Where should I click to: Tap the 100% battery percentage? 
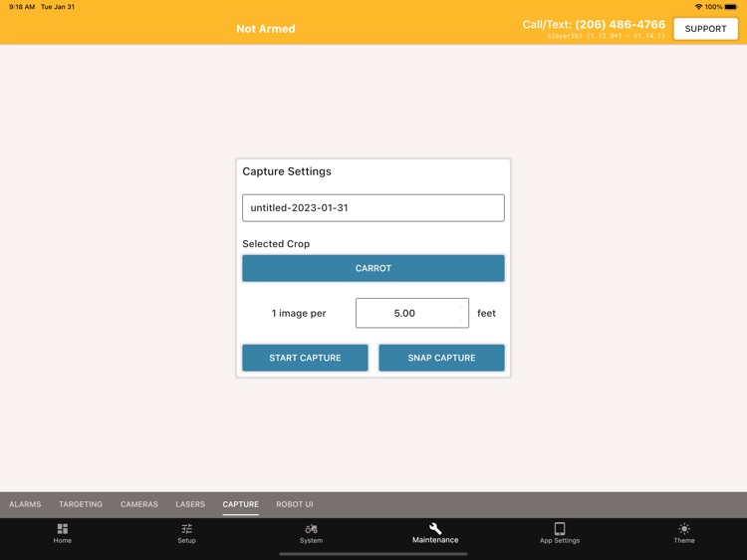714,7
